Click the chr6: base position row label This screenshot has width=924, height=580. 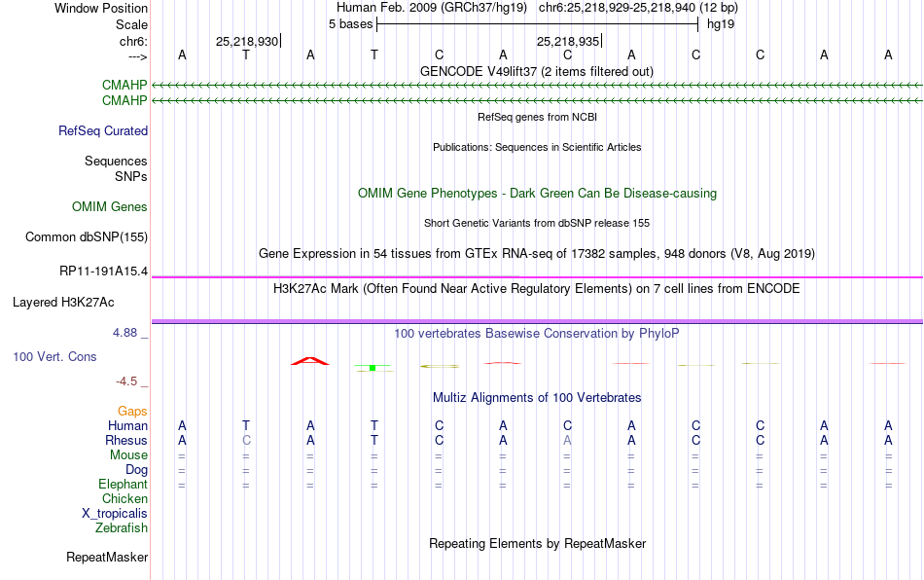point(133,41)
